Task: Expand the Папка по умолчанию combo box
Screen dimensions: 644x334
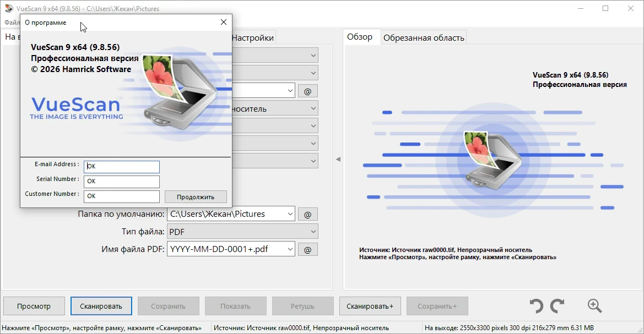Action: point(290,214)
